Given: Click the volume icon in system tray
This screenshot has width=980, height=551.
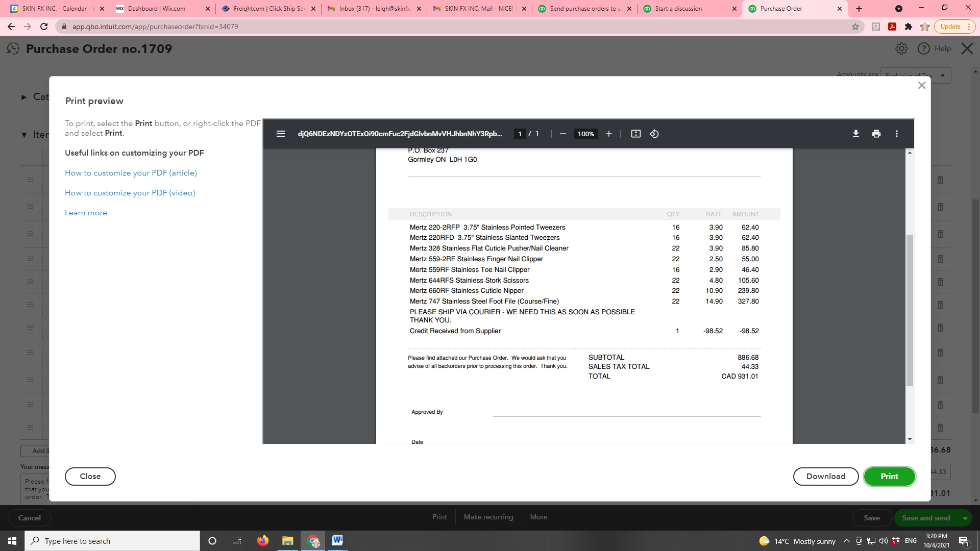Looking at the screenshot, I should point(884,541).
